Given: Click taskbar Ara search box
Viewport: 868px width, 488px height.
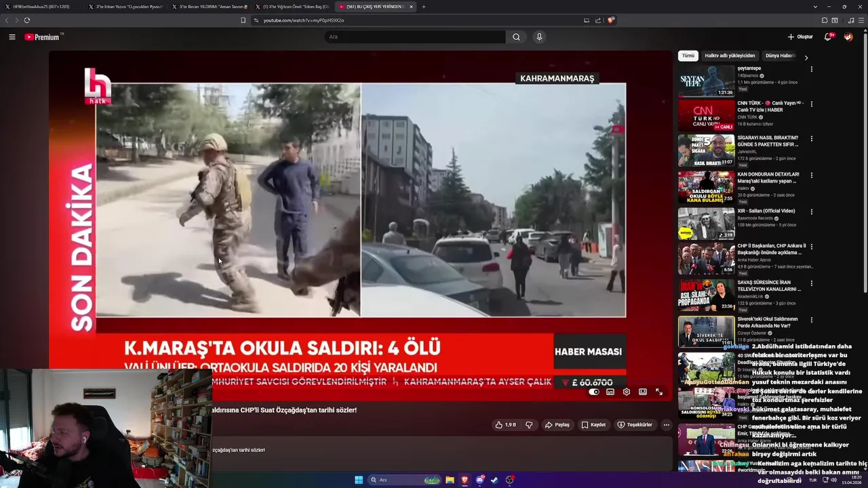Looking at the screenshot, I should (404, 480).
